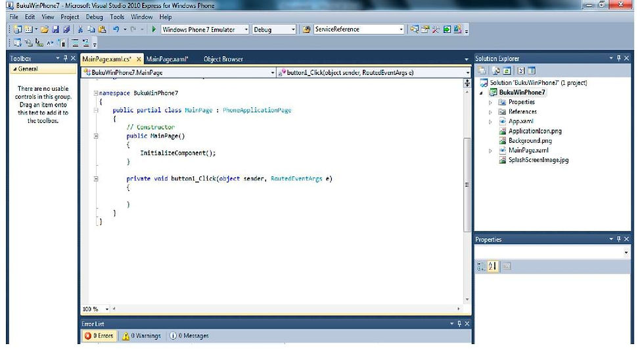Open the Tools menu
The height and width of the screenshot is (350, 644).
point(117,17)
